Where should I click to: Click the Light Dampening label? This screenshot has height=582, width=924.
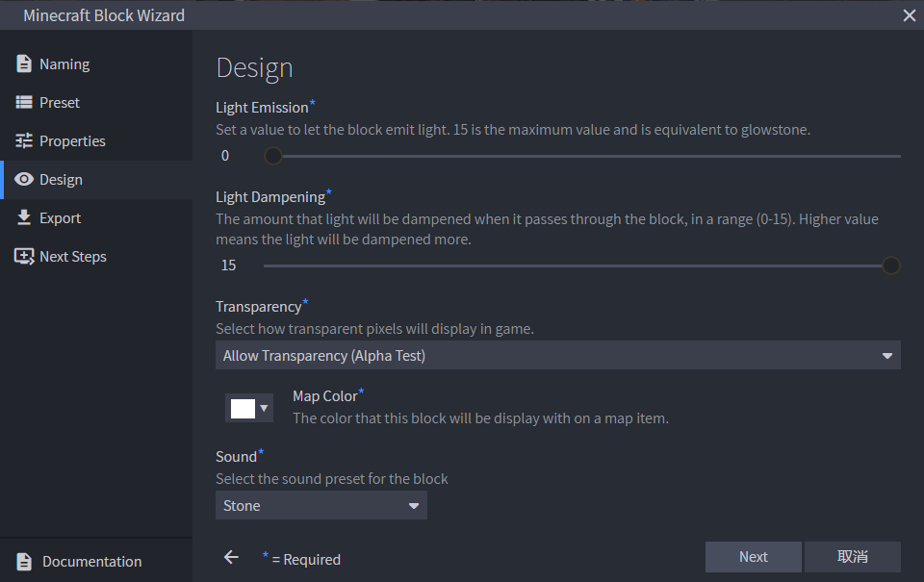(x=270, y=197)
